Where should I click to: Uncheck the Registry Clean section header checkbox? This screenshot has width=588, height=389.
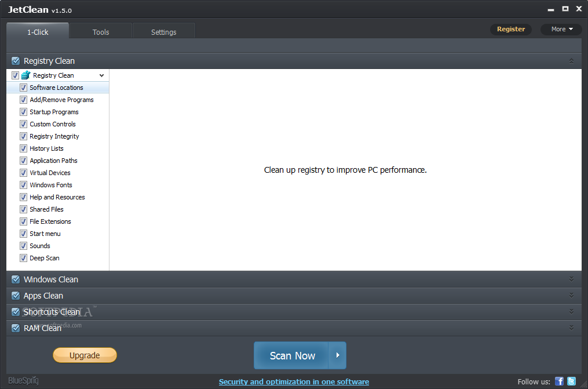click(16, 61)
